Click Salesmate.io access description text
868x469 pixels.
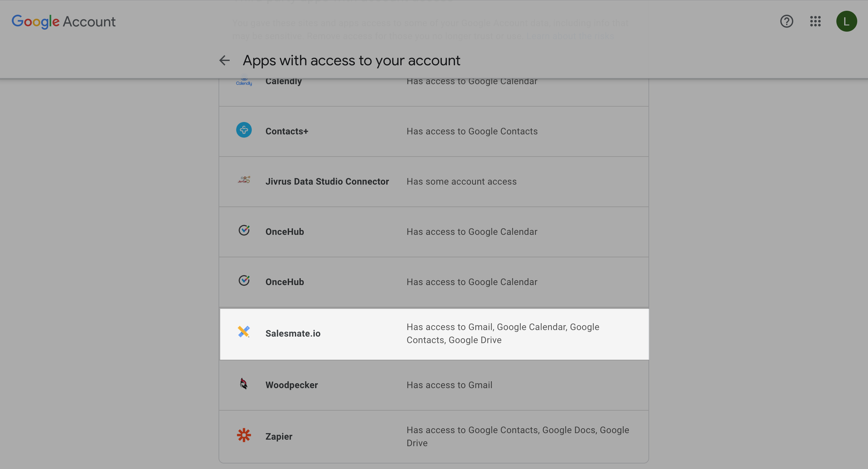(503, 334)
